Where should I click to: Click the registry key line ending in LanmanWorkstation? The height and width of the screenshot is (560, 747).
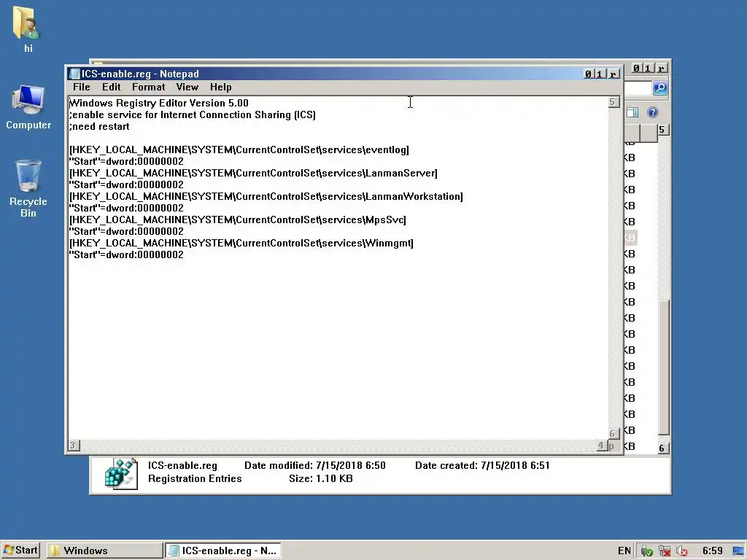(x=266, y=197)
